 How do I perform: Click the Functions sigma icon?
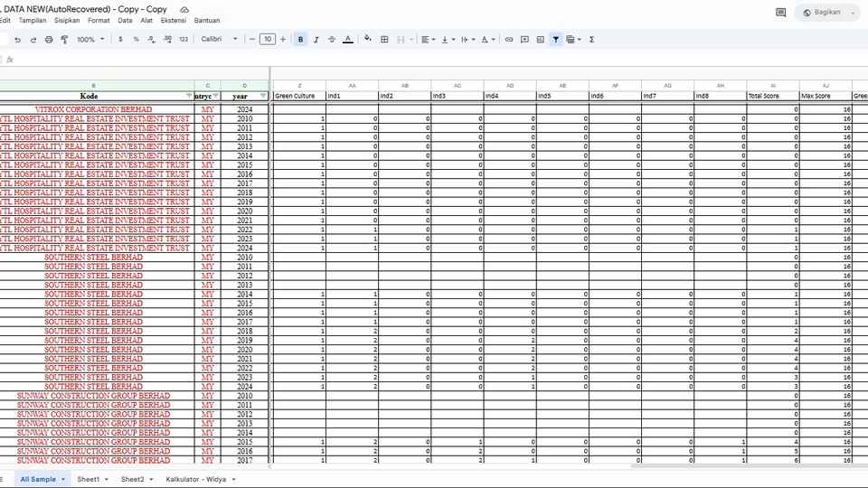point(591,39)
